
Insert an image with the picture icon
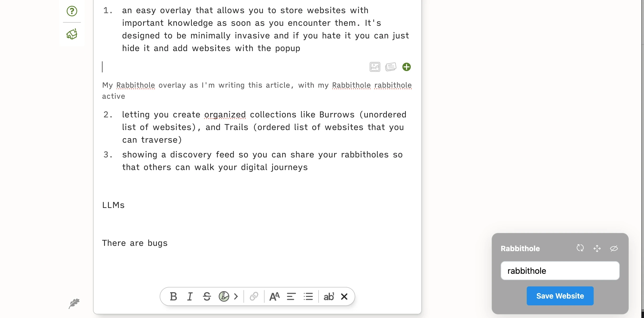coord(375,67)
